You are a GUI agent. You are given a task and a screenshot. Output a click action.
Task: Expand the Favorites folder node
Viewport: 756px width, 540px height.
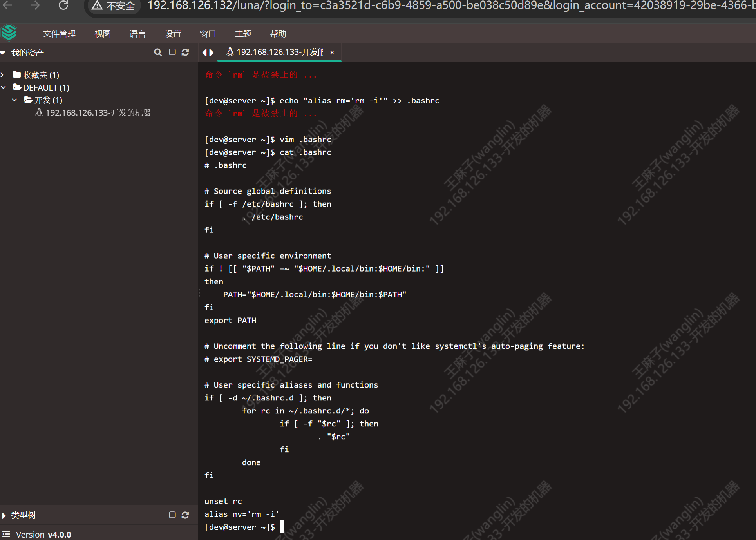pos(3,75)
